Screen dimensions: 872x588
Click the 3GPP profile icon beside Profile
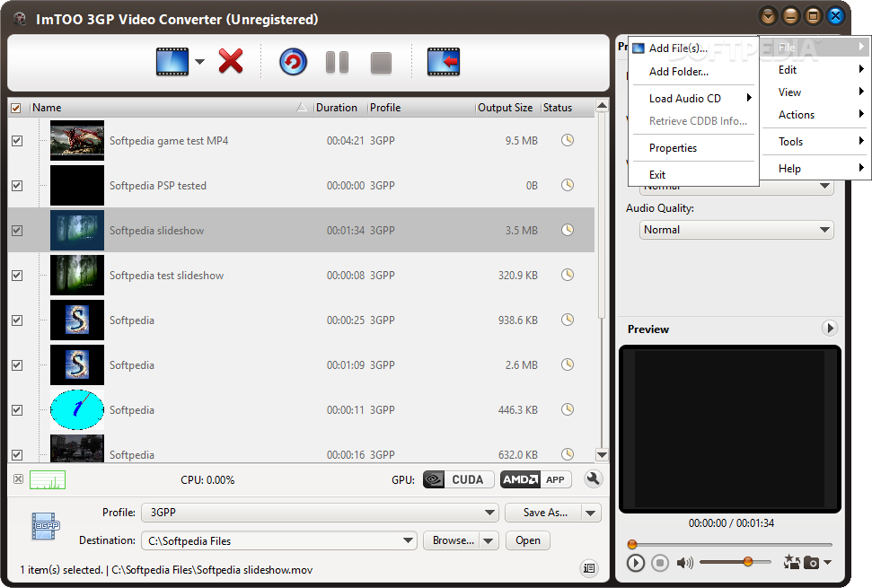point(45,526)
